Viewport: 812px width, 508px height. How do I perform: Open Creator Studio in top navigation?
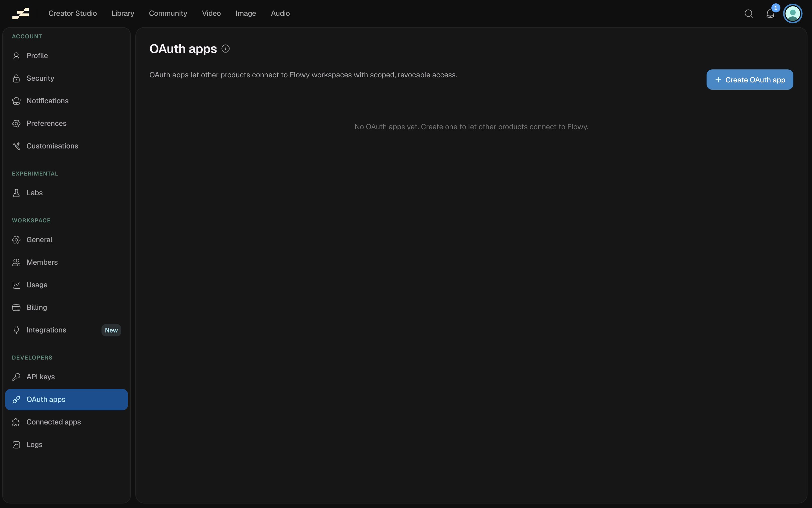[x=72, y=14]
